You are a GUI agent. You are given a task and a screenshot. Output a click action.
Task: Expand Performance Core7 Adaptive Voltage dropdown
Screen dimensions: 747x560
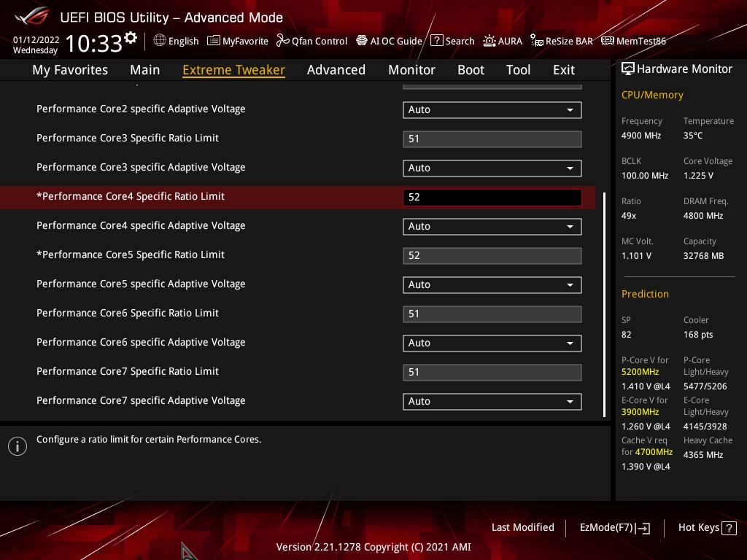(x=570, y=402)
